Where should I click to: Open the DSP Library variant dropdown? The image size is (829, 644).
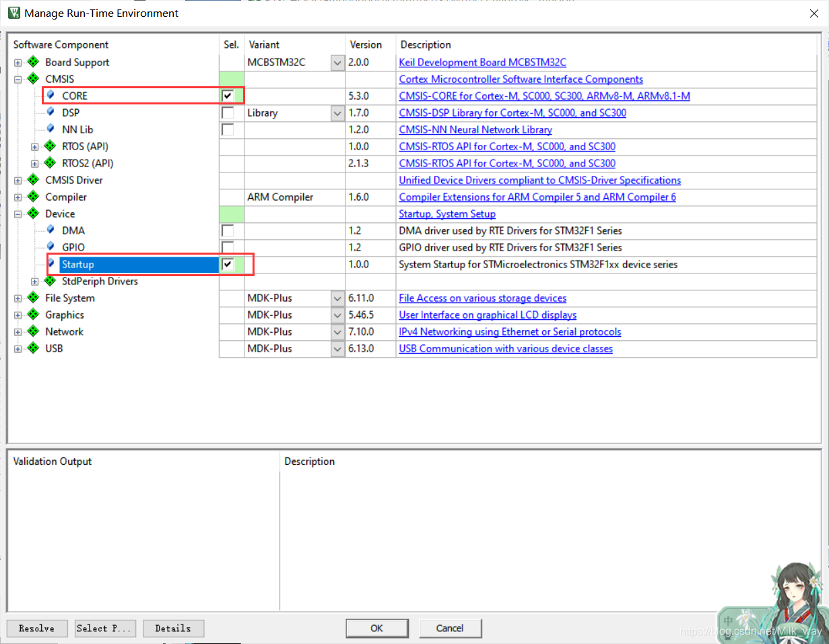337,112
